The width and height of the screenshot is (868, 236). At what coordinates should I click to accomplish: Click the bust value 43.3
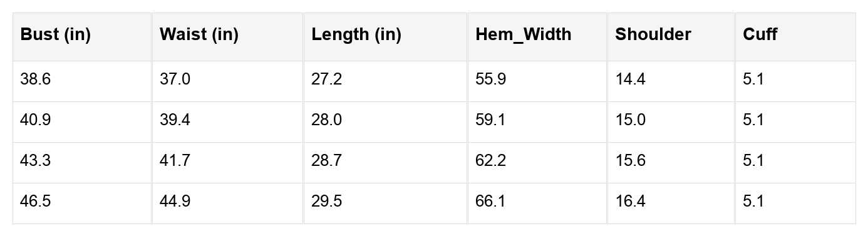[36, 161]
